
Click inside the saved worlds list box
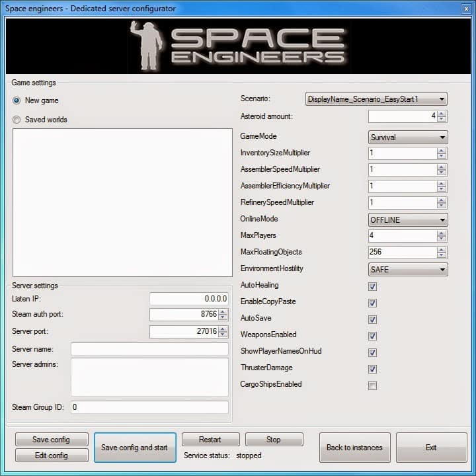(123, 202)
